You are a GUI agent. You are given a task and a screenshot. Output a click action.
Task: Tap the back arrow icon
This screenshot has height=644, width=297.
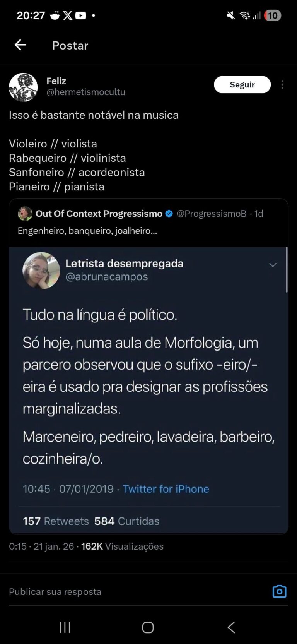point(20,45)
